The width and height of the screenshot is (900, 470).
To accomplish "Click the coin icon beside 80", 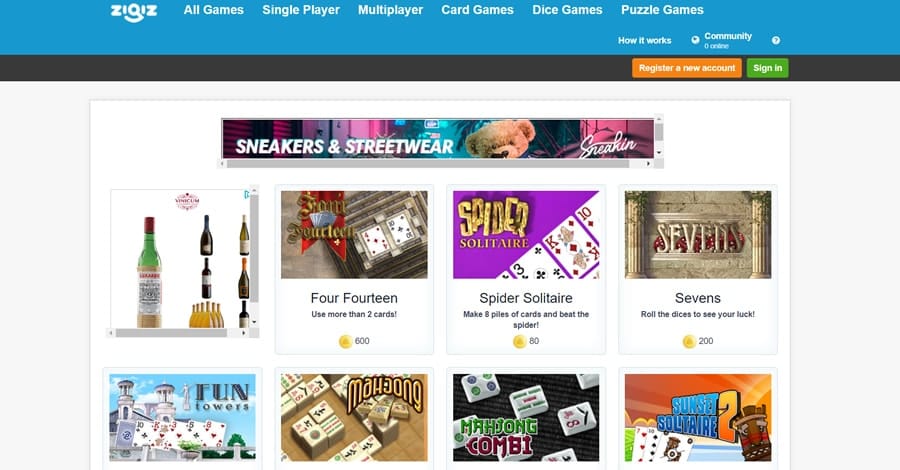I will point(519,341).
